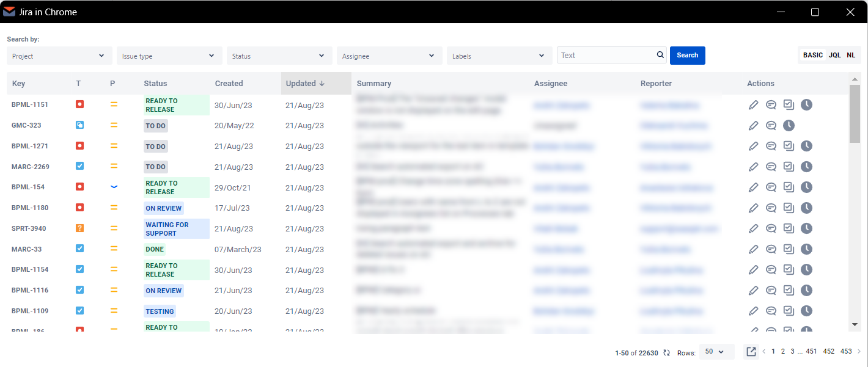The height and width of the screenshot is (367, 868).
Task: Click the scrollbar down arrow
Action: click(855, 324)
